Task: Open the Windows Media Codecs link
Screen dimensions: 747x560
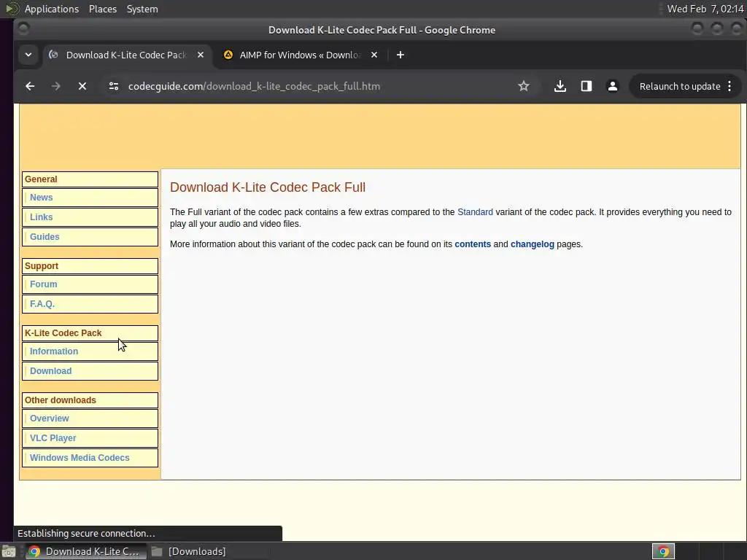Action: click(x=80, y=458)
